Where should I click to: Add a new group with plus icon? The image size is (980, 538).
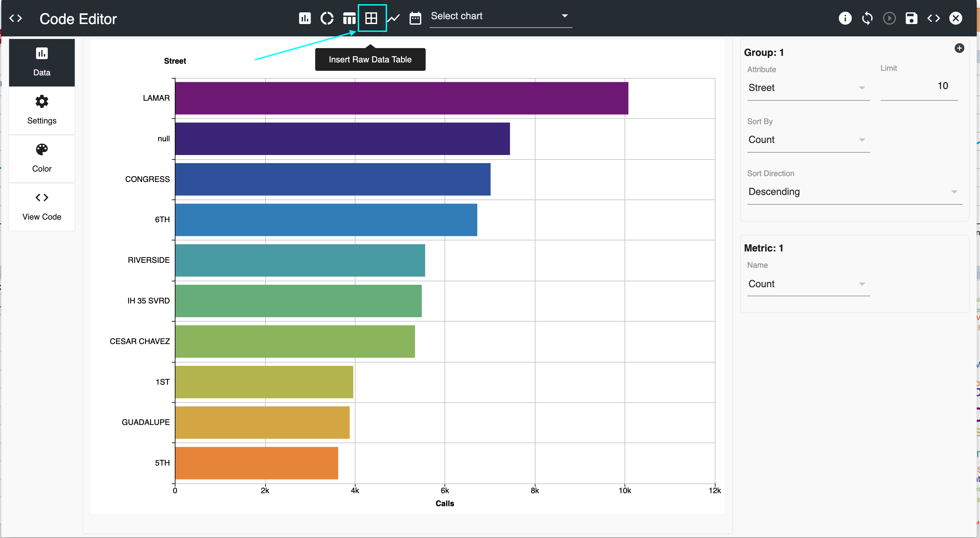959,48
